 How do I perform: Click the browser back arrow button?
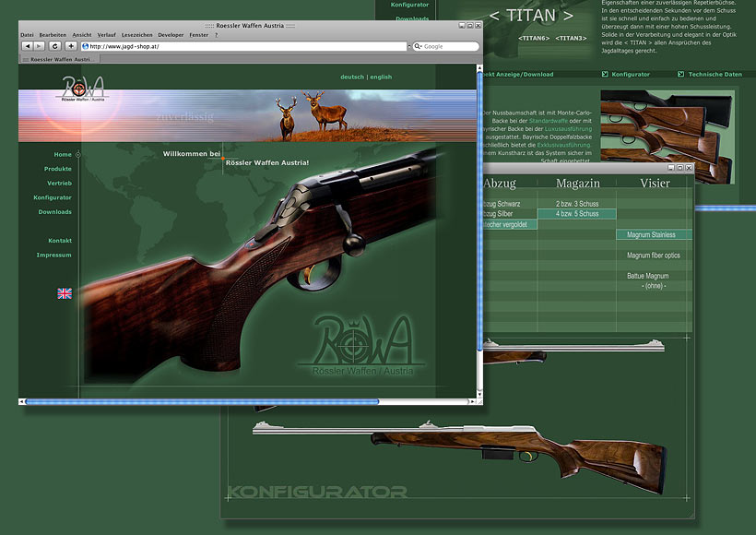click(27, 45)
